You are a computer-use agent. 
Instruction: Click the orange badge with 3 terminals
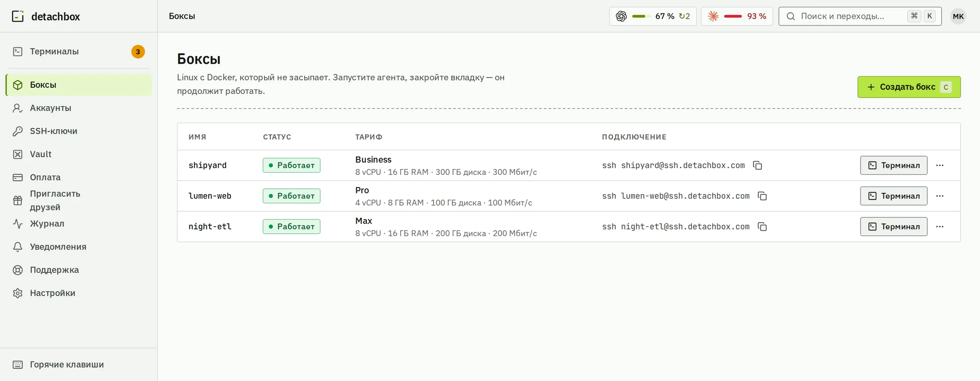coord(138,52)
